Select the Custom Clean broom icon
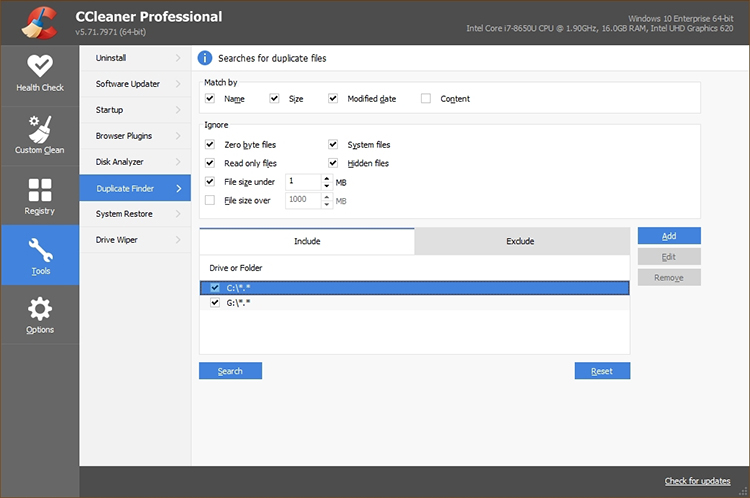Viewport: 750px width, 498px height. pyautogui.click(x=40, y=129)
